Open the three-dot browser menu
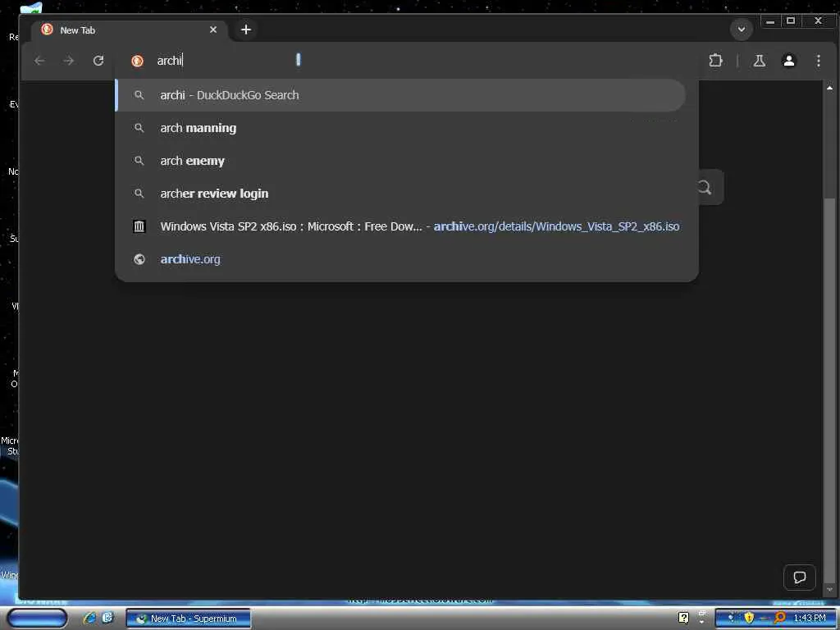Image resolution: width=840 pixels, height=630 pixels. point(818,61)
